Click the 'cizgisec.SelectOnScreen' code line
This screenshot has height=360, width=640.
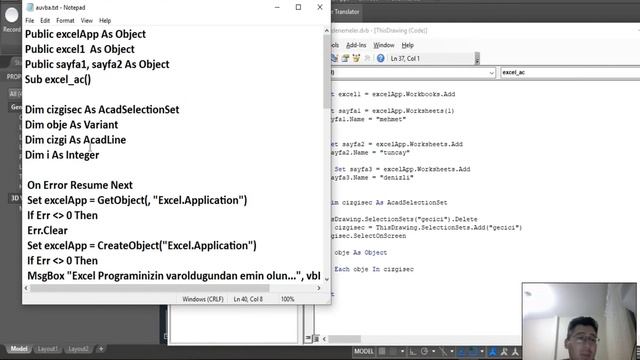[x=369, y=236]
